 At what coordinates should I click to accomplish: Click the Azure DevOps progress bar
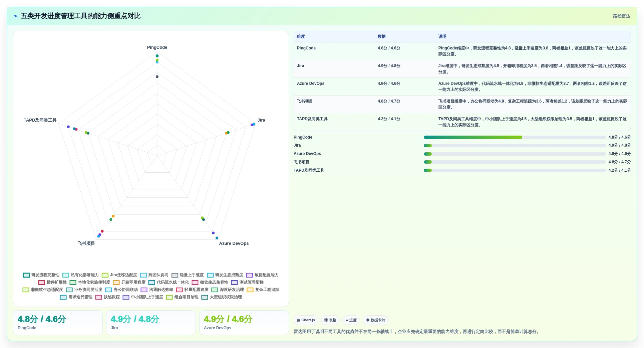515,154
